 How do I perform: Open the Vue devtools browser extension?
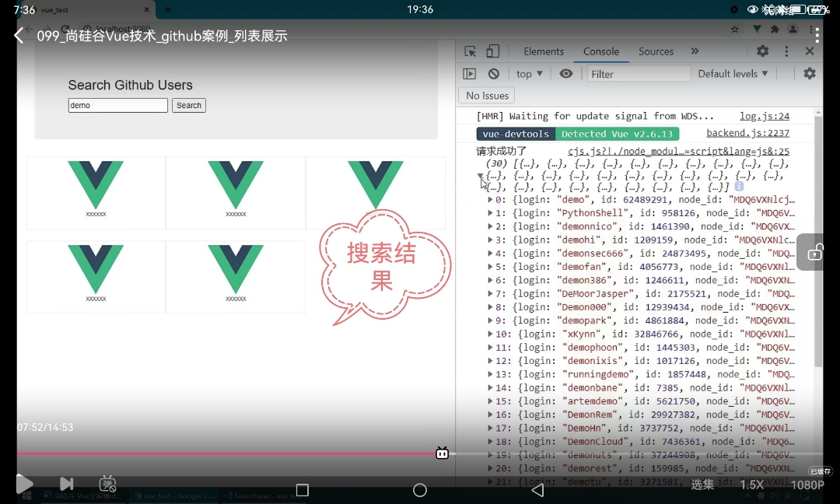tap(757, 30)
